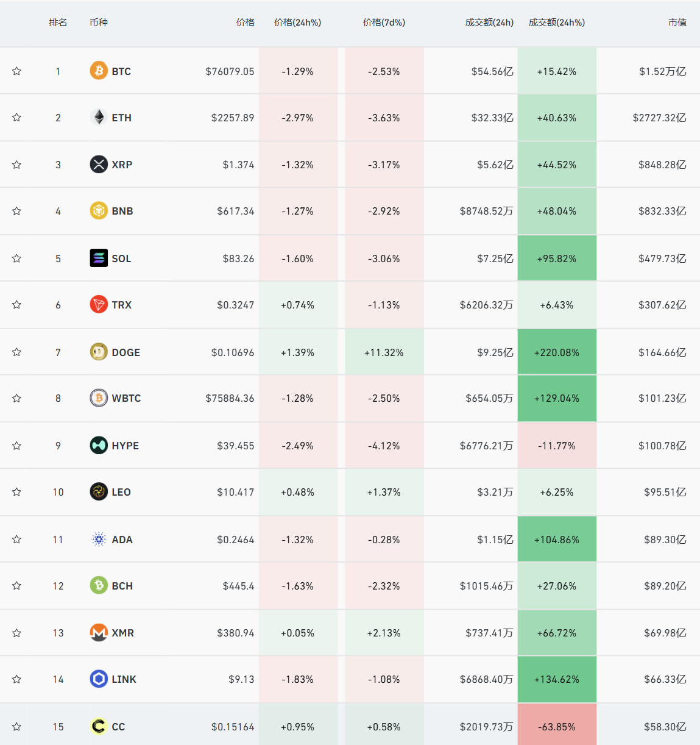Sort by 价格(7d%) column header
This screenshot has width=700, height=745.
coord(384,23)
